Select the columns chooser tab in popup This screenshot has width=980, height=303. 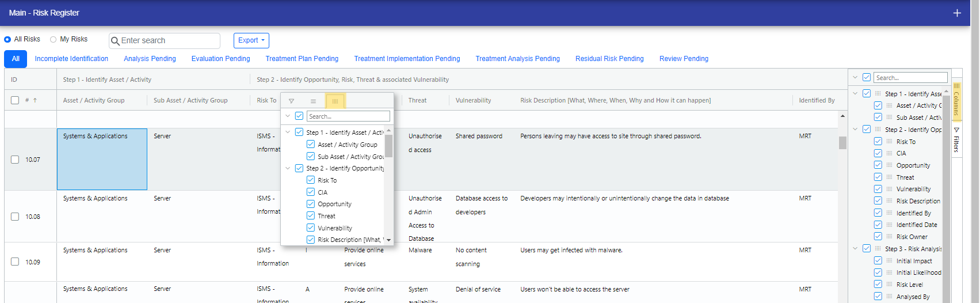[x=335, y=101]
